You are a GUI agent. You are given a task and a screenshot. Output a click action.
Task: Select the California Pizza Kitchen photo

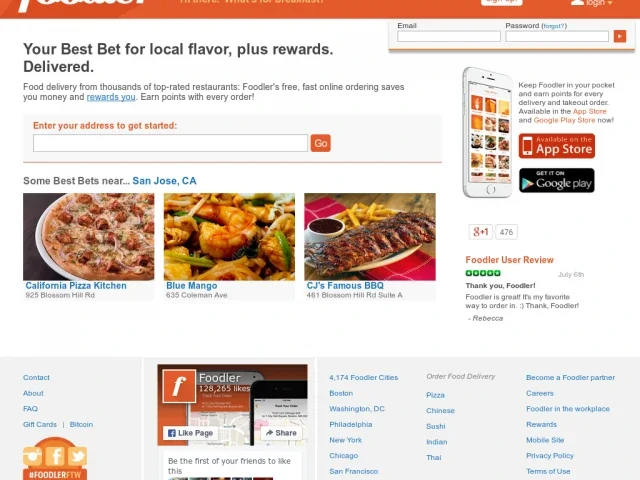pos(89,237)
